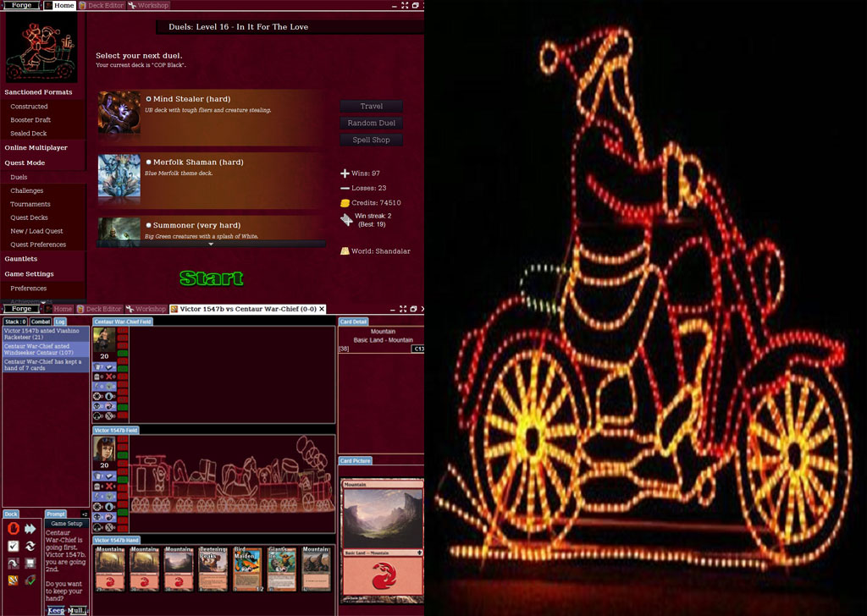Collapse the Quest Mode sidebar section
Image resolution: width=867 pixels, height=616 pixels.
(x=25, y=162)
